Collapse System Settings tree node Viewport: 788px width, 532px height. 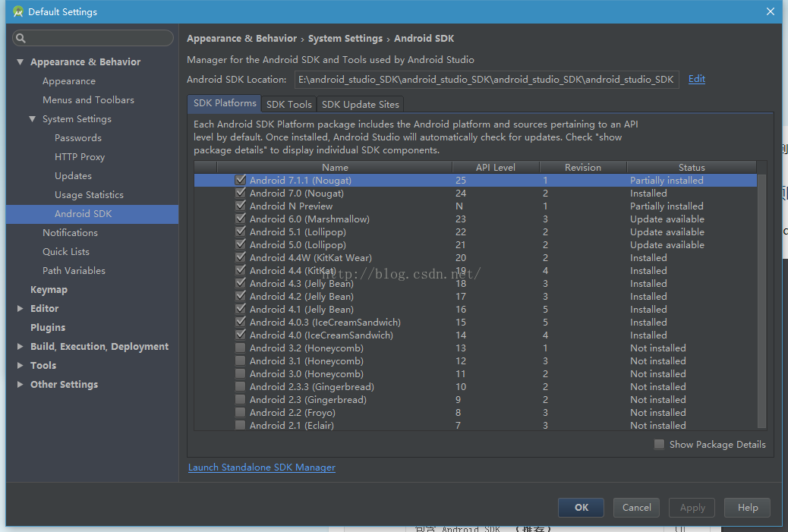pyautogui.click(x=32, y=119)
